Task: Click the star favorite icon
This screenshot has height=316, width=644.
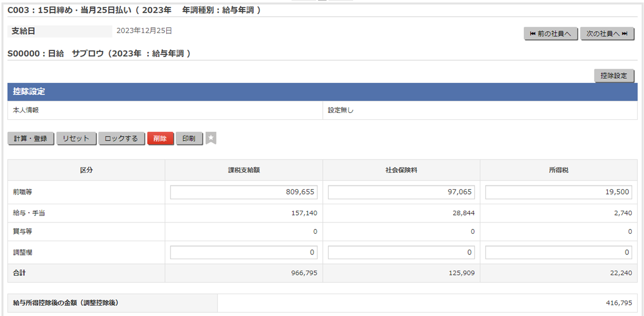Action: [211, 139]
